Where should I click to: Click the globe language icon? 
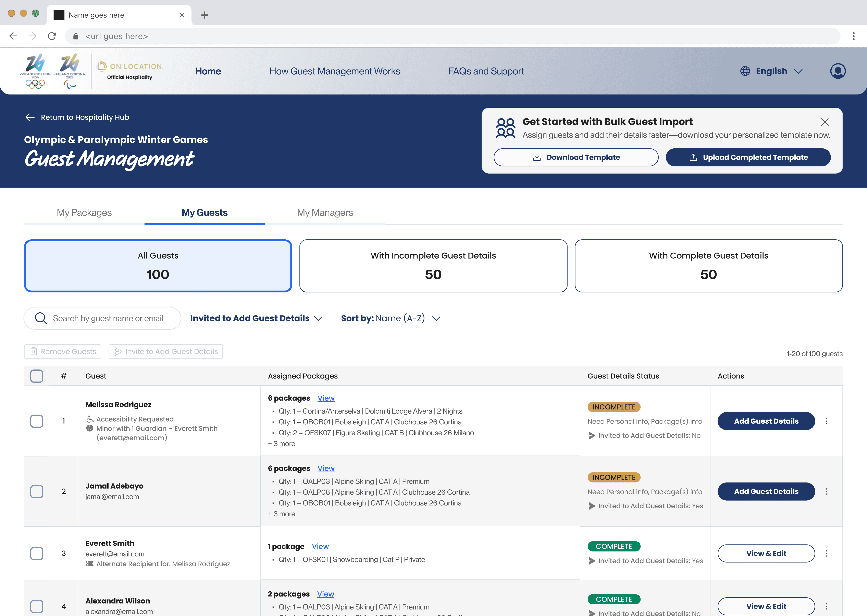click(745, 71)
